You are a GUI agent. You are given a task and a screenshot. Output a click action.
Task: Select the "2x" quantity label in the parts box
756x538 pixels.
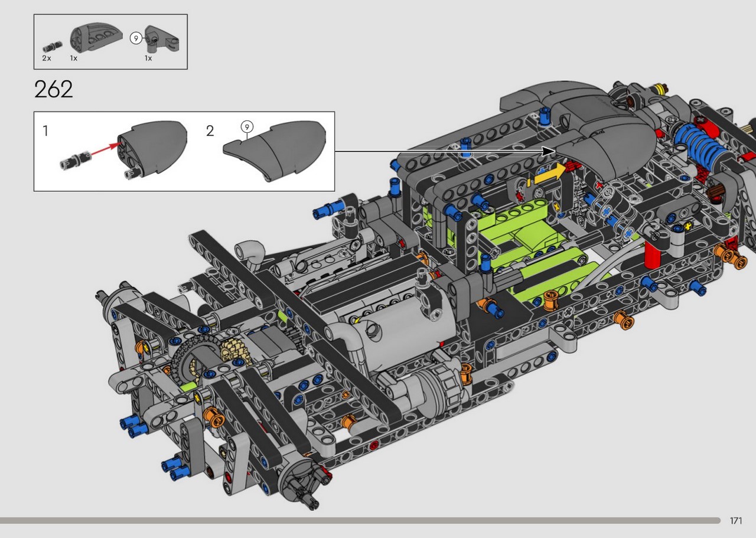[47, 58]
